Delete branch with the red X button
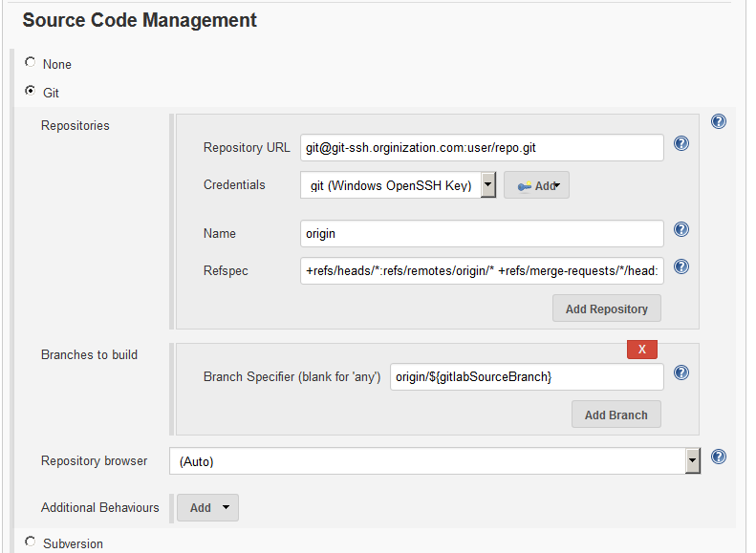The image size is (756, 553). pyautogui.click(x=641, y=350)
